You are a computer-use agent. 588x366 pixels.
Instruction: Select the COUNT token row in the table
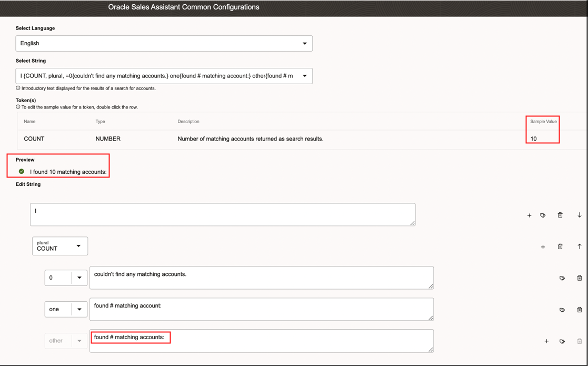click(302, 139)
